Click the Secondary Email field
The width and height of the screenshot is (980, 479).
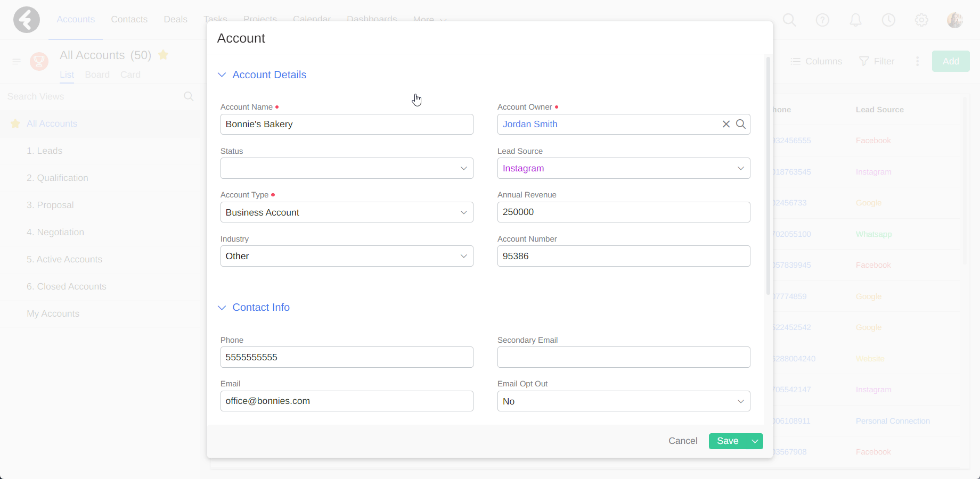click(624, 357)
